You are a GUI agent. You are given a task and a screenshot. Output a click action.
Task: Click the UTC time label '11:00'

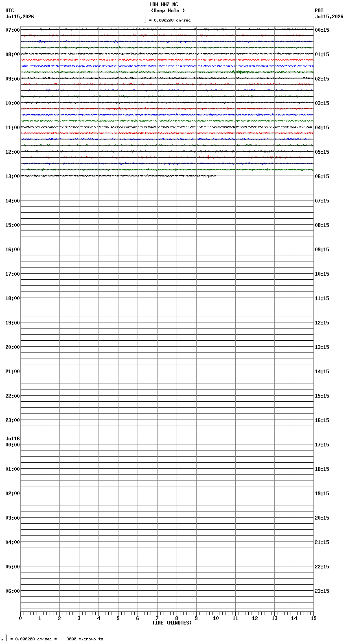13,128
